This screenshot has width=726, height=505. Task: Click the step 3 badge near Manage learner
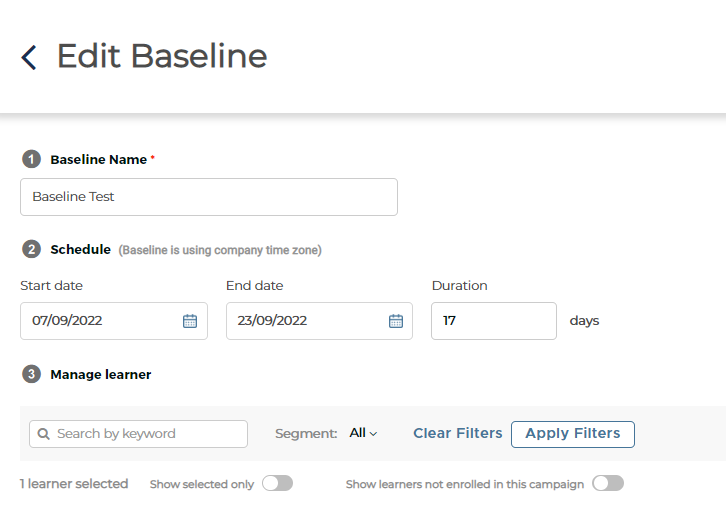coord(31,374)
